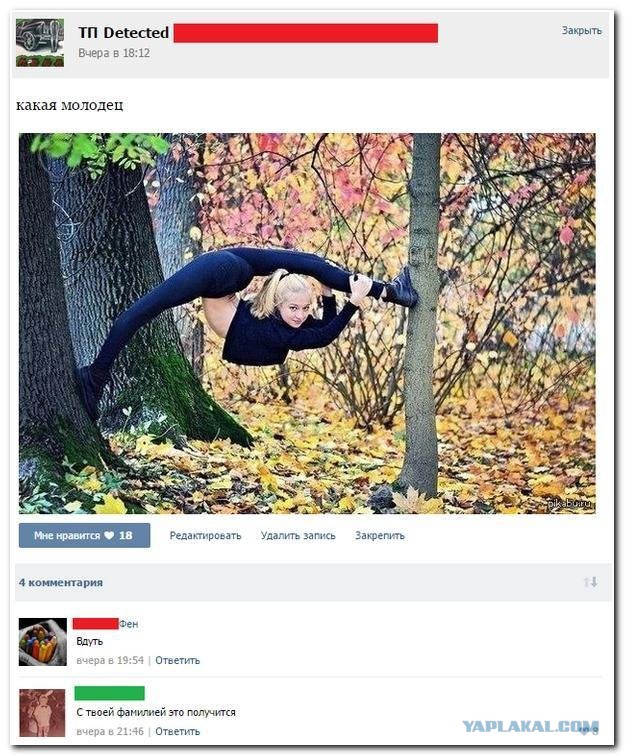Click the heart icon in the like button
Screen dimensions: 625x756
(109, 535)
